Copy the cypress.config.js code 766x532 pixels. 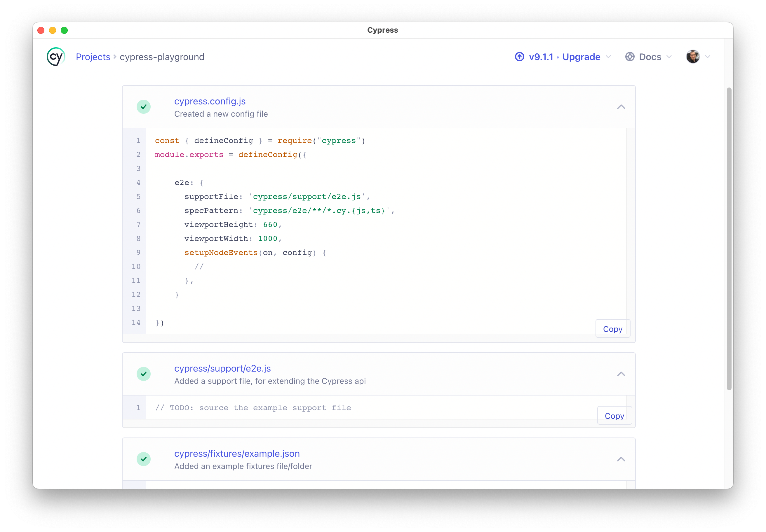612,329
